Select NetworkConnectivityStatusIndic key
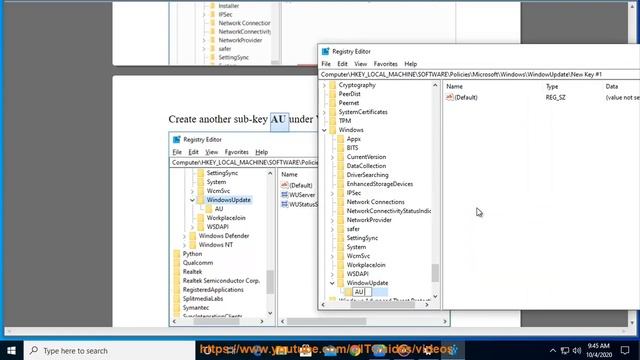The height and width of the screenshot is (360, 640). 389,211
